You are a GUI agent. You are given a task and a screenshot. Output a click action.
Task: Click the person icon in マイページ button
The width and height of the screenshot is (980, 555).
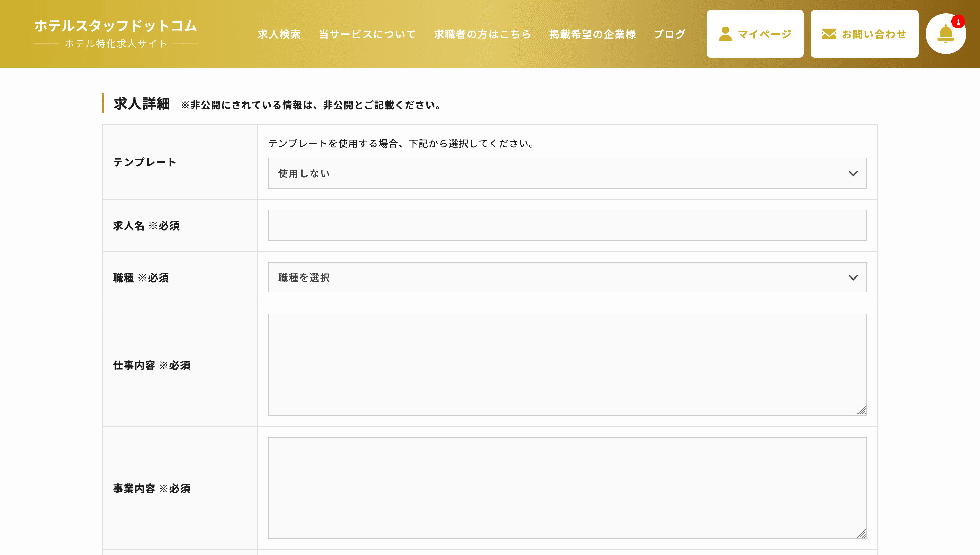(725, 34)
